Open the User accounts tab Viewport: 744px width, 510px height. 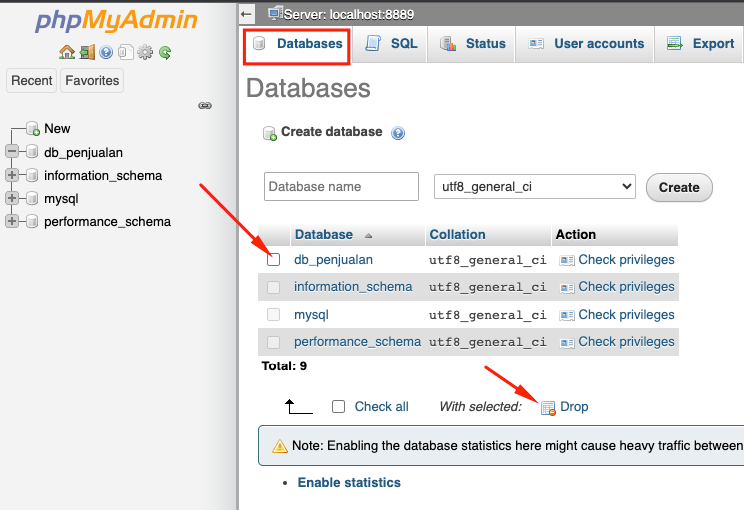585,44
